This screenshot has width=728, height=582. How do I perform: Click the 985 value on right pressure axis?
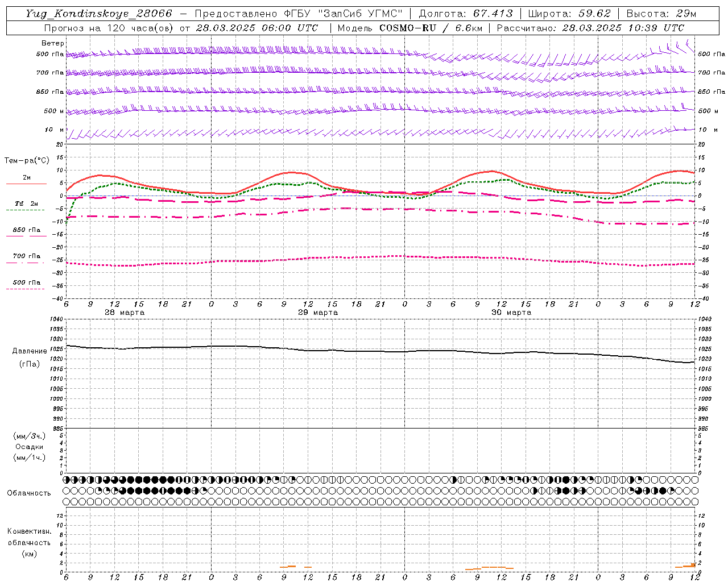[704, 429]
